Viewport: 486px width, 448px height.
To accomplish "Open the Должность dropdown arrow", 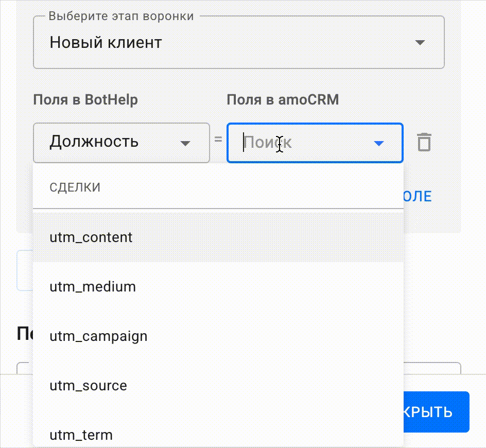I will click(185, 143).
